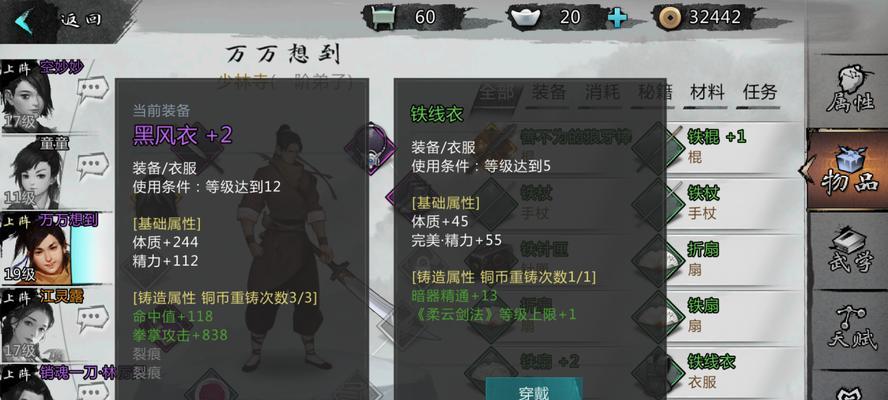Select 铁棍 +1 in item list
Viewport: 888px width, 400px height.
point(719,147)
